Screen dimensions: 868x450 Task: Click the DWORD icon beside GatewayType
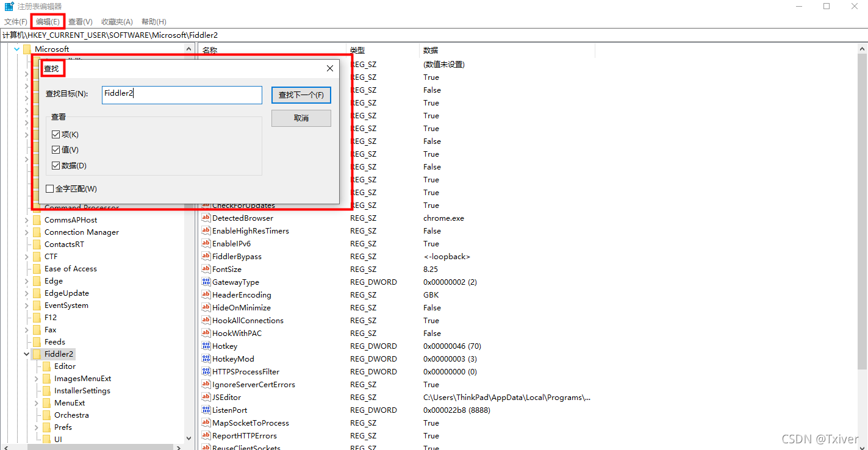[206, 282]
